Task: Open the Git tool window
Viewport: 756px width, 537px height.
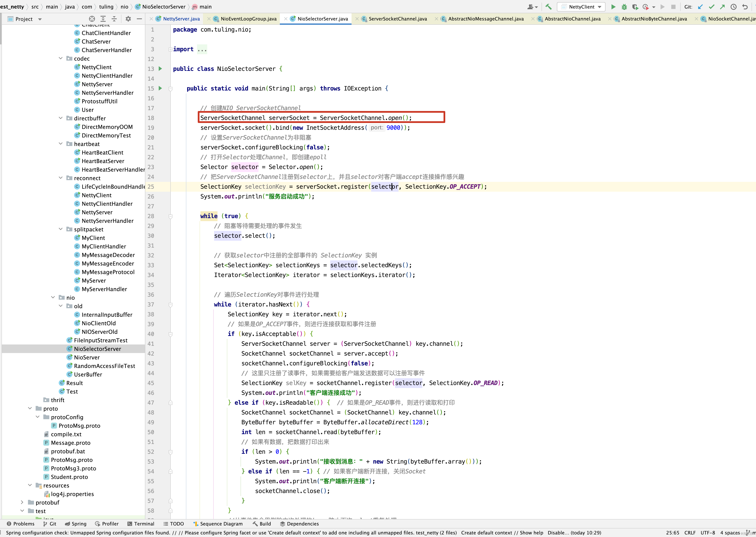Action: [x=50, y=524]
